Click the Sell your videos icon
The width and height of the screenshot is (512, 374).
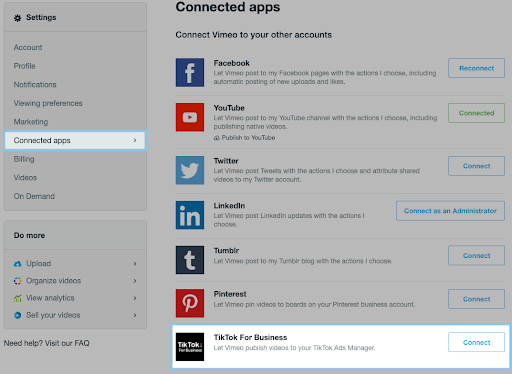tap(18, 315)
